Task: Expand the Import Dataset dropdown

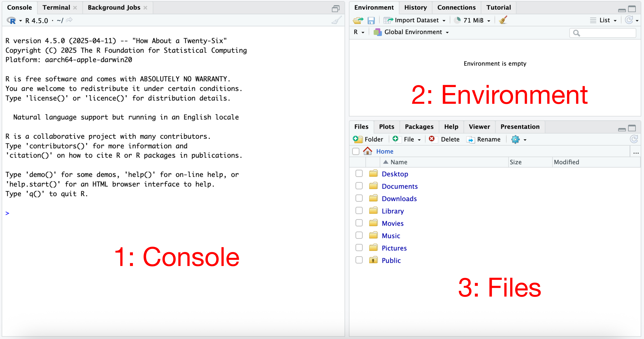Action: pos(444,21)
